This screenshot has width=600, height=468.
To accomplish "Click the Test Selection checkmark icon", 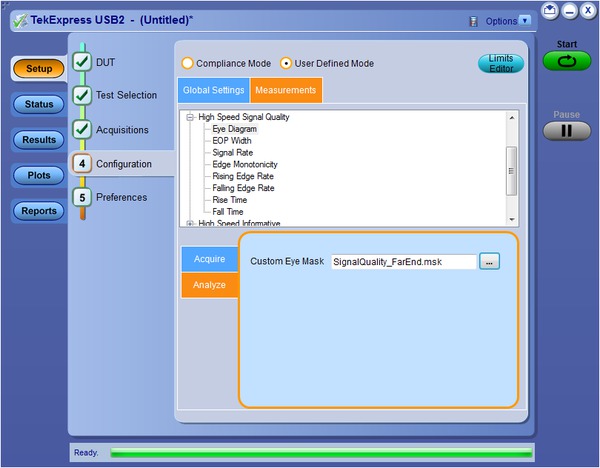I will pos(83,96).
